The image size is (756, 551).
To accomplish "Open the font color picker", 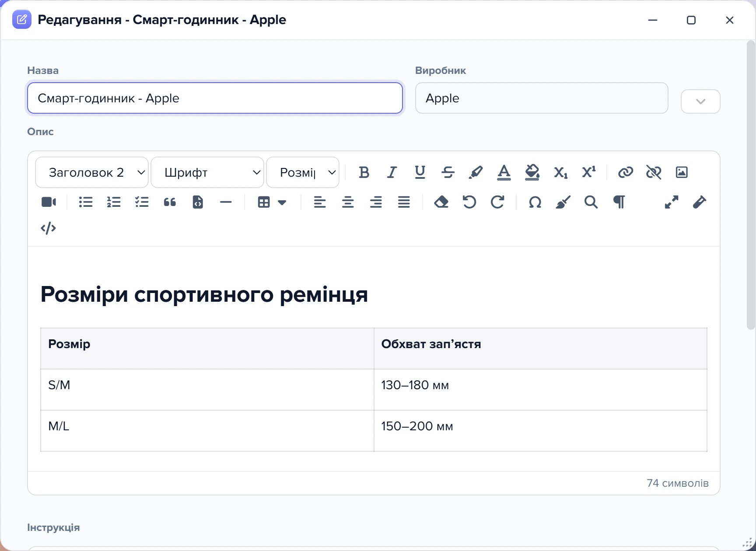I will pos(504,172).
